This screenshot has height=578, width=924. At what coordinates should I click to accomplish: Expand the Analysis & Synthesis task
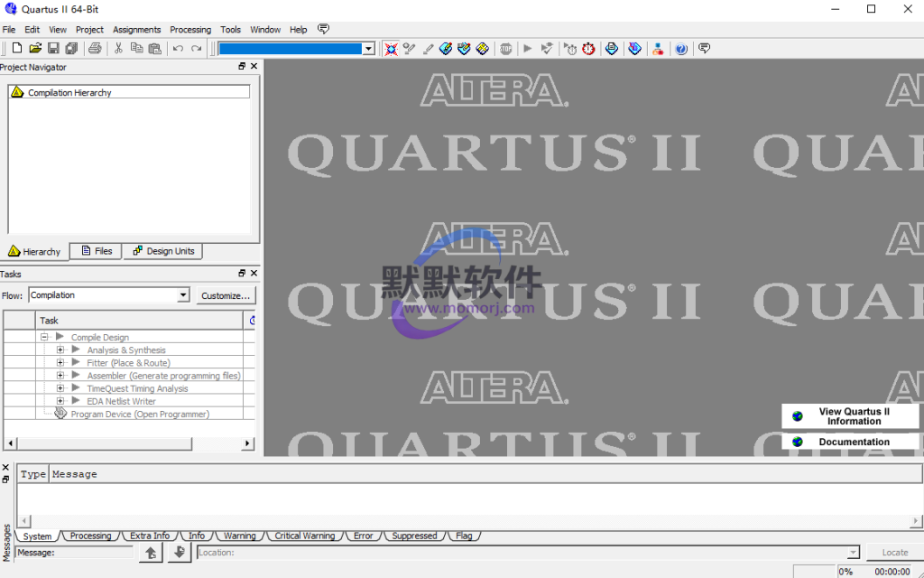(x=60, y=350)
